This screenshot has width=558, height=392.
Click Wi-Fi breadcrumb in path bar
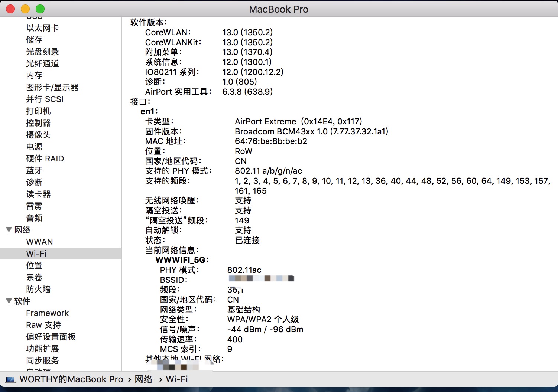point(177,379)
